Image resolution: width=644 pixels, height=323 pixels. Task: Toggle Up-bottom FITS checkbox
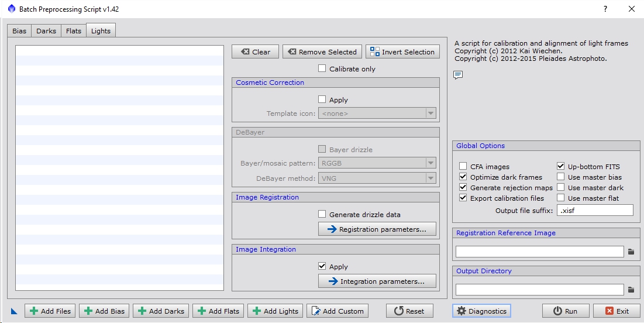pyautogui.click(x=560, y=166)
